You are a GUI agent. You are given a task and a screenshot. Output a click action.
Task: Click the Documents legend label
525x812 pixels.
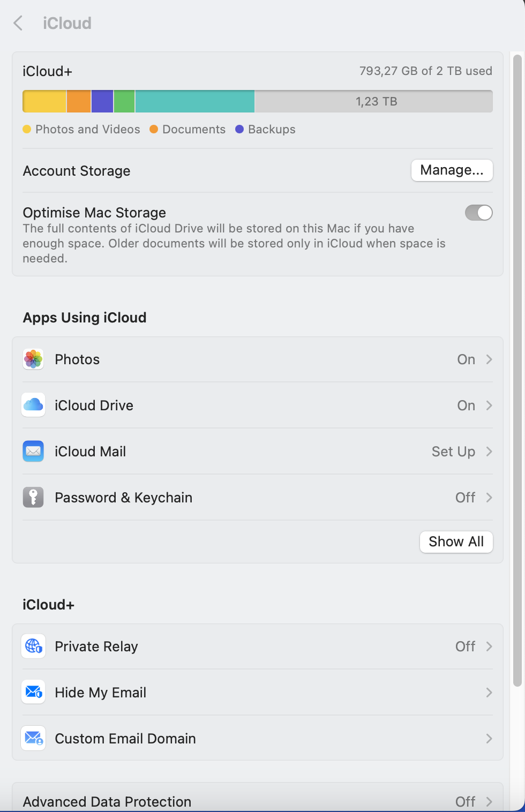point(194,129)
